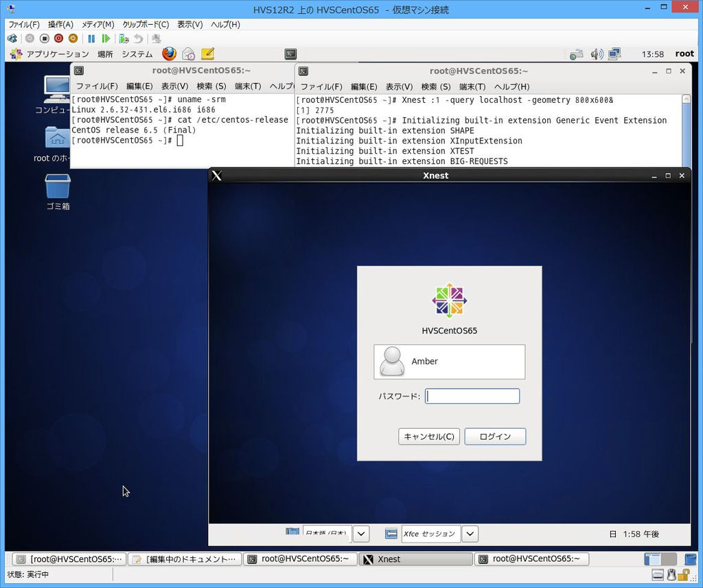Open the Hyper-V クリップボード(C) menu
The image size is (703, 588).
pos(146,25)
